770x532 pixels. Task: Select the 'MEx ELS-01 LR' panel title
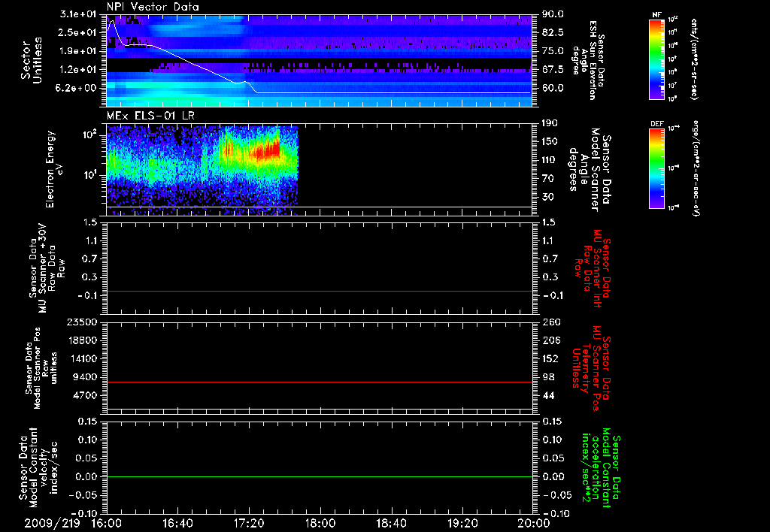[150, 116]
